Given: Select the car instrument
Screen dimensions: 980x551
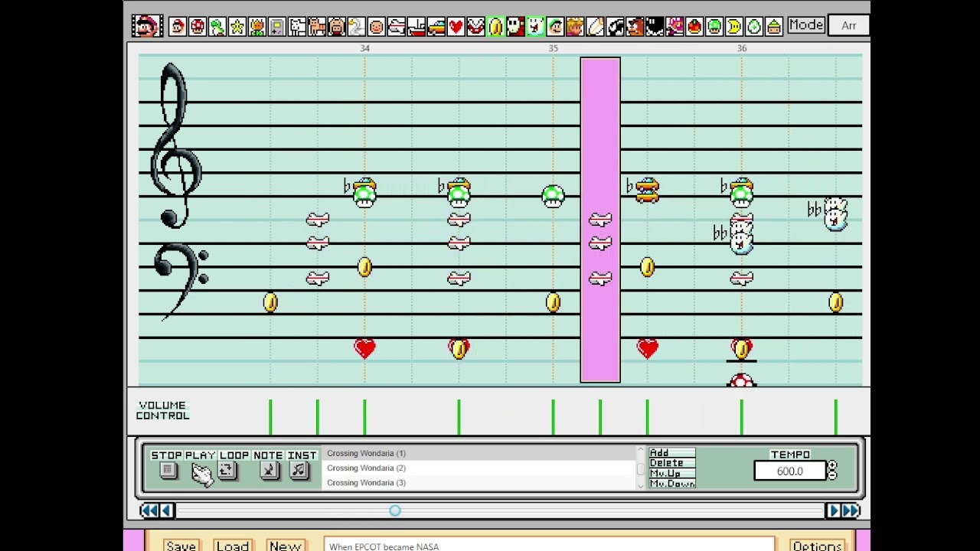Looking at the screenshot, I should 436,27.
